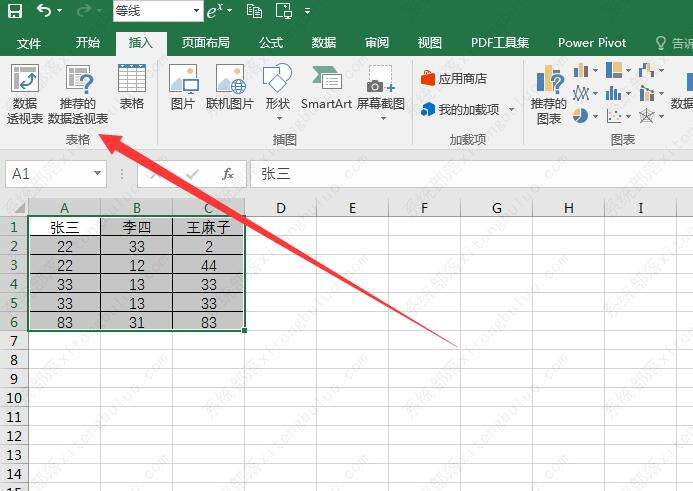Insert a line chart
Image resolution: width=693 pixels, height=491 pixels.
click(x=581, y=93)
